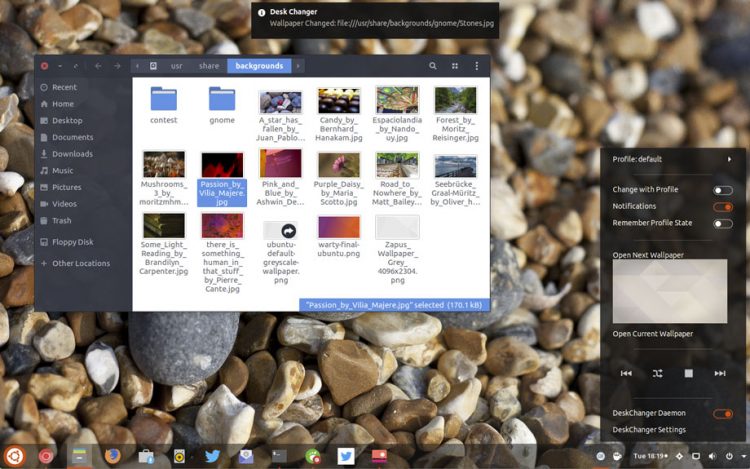
Task: Open Ubuntu applications launcher in taskbar
Action: pyautogui.click(x=14, y=456)
